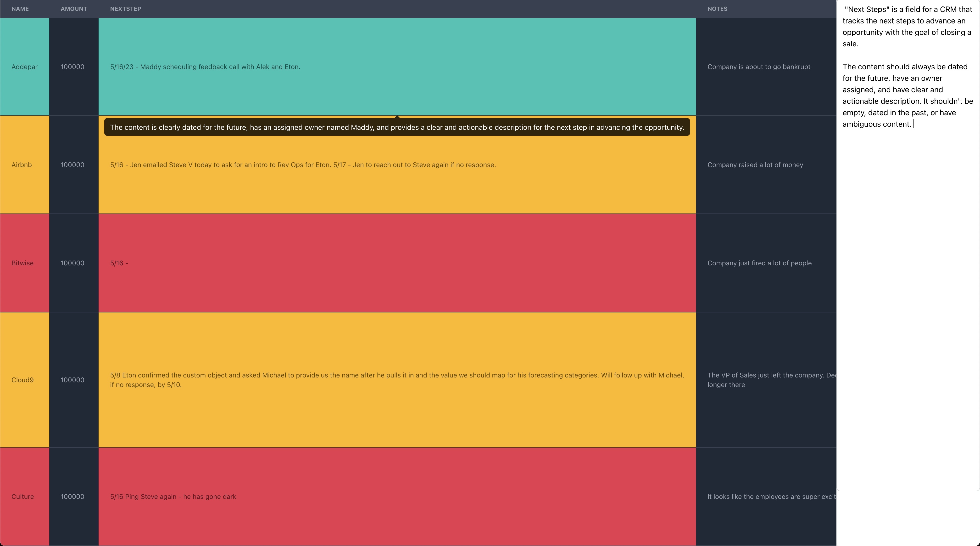Click the 'Company just fired a lot of people' note

pyautogui.click(x=759, y=263)
